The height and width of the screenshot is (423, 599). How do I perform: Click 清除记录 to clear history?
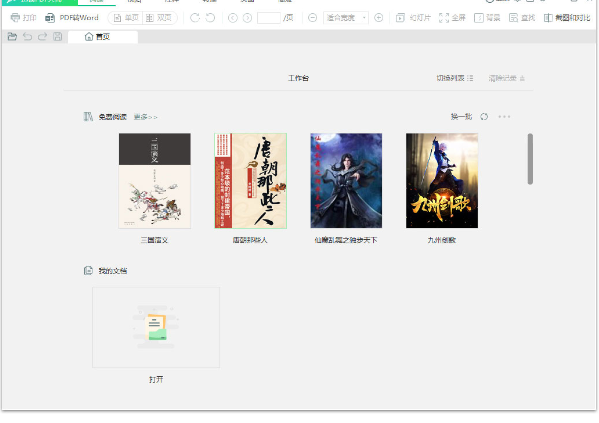507,78
